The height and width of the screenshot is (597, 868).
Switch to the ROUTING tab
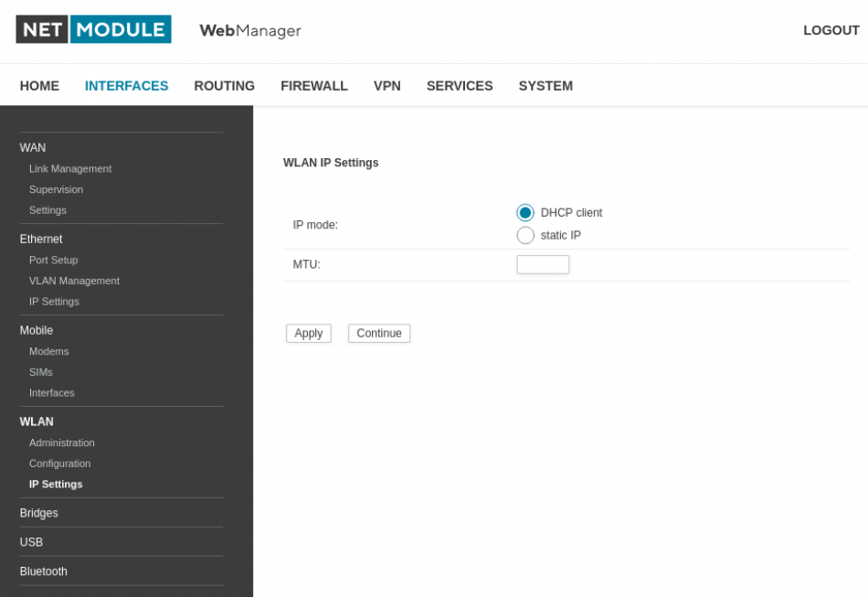[224, 86]
